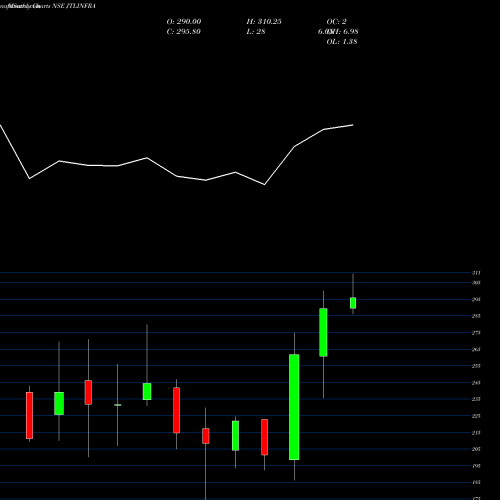Screen dimensions: 500x500
Task: Click the 311 price axis label
Action: click(x=476, y=273)
